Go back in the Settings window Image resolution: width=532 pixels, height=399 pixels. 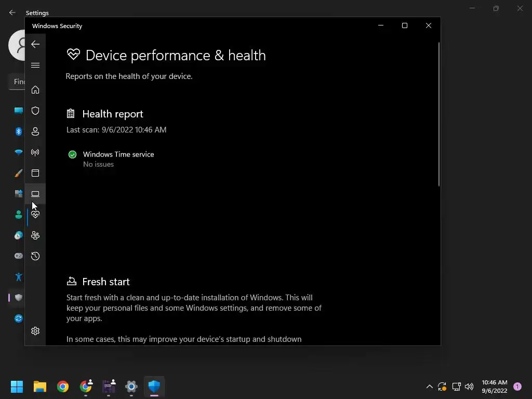[x=12, y=12]
